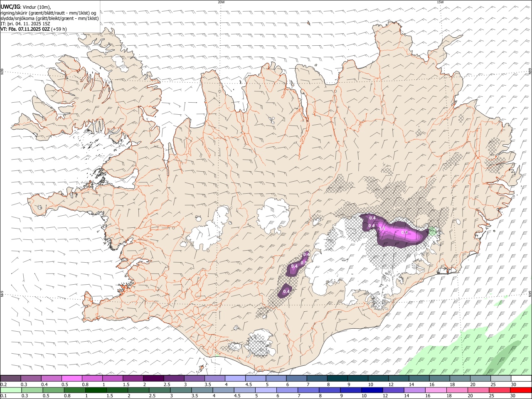The image size is (532, 399).
Task: Pick the 0.3–0.4 purple snow scale swatch
Action: click(x=31, y=378)
